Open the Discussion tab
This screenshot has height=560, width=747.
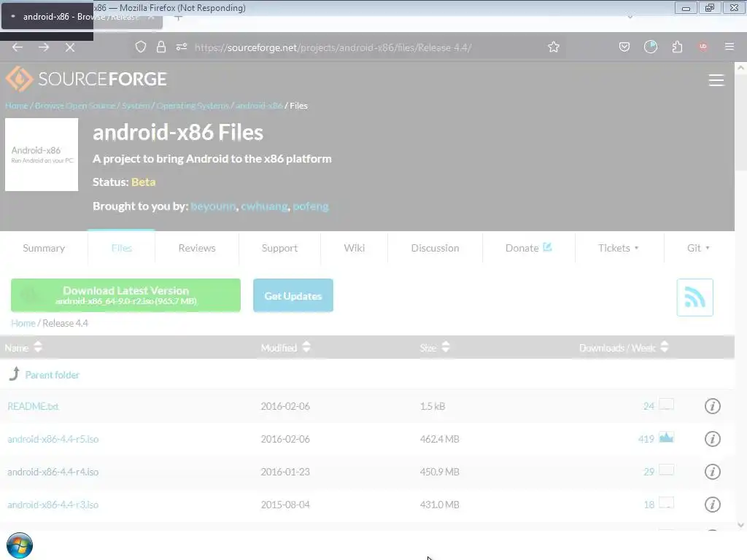coord(435,248)
